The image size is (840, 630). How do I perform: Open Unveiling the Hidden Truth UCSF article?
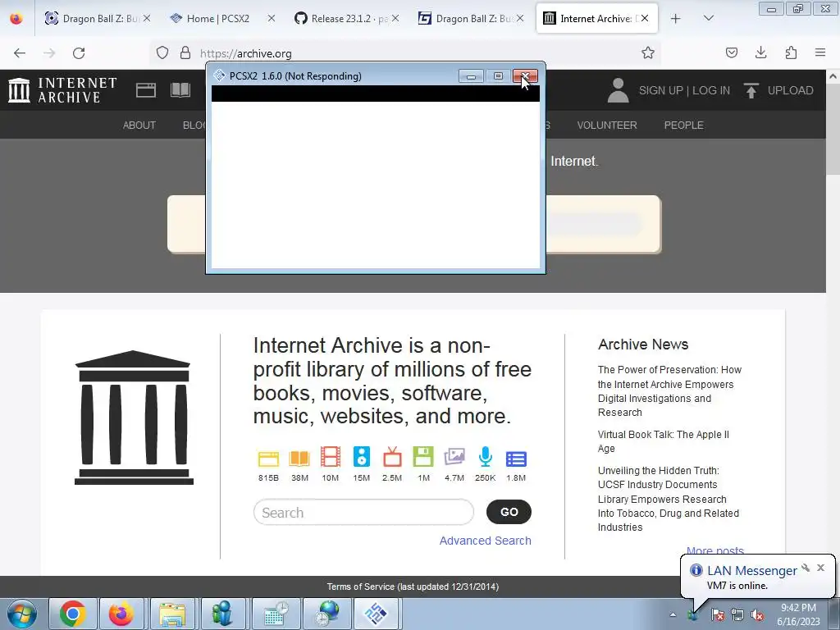pos(668,499)
